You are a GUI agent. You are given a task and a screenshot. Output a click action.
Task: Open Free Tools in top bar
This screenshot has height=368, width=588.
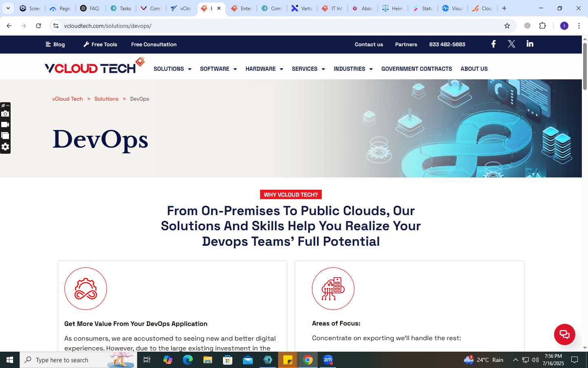click(100, 44)
